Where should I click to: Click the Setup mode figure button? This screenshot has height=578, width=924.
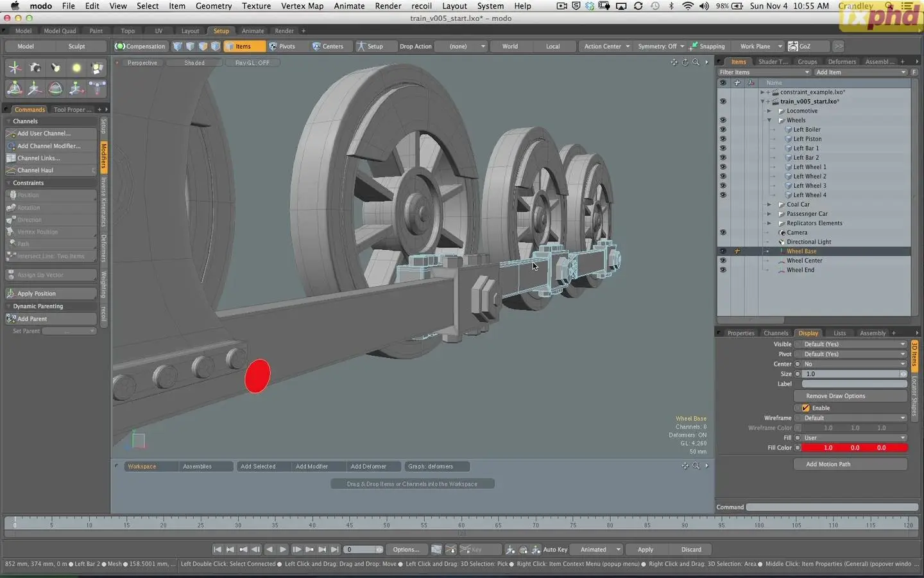[x=371, y=46]
